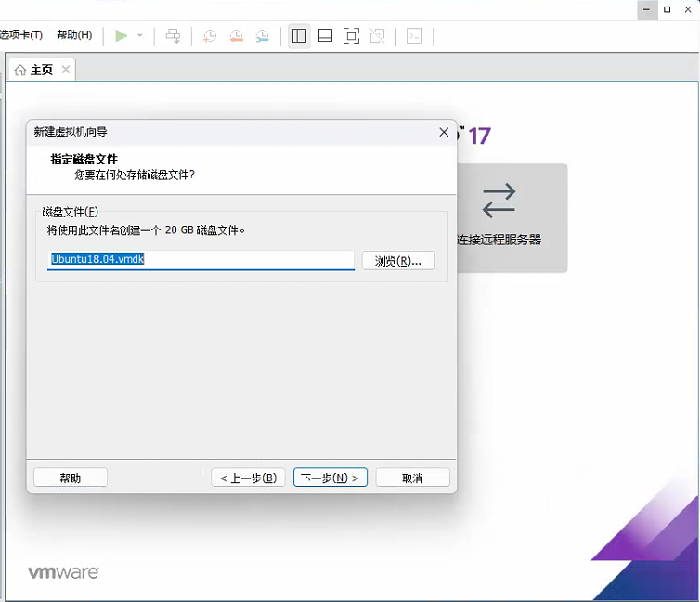700x602 pixels.
Task: Click the 连接远程服务器 tile
Action: click(512, 218)
